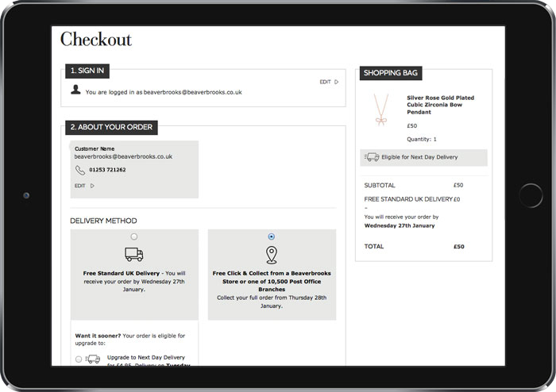The height and width of the screenshot is (392, 556).
Task: Click the SHOPPING BAG header
Action: click(391, 73)
